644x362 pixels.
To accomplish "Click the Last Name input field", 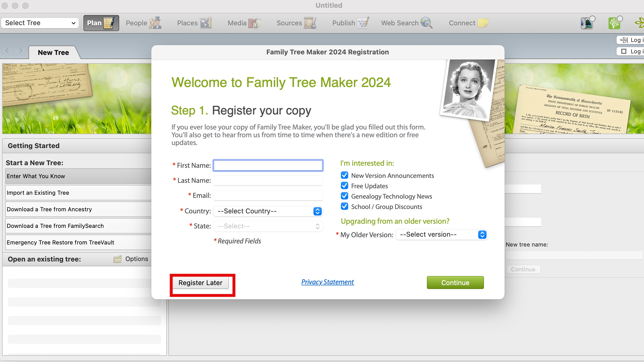I will (x=268, y=180).
